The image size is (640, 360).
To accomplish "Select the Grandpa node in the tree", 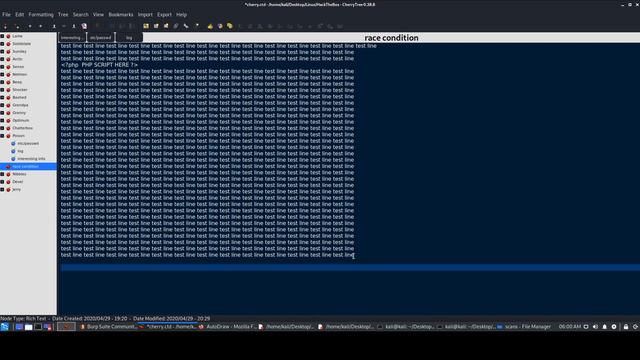I will pos(20,105).
